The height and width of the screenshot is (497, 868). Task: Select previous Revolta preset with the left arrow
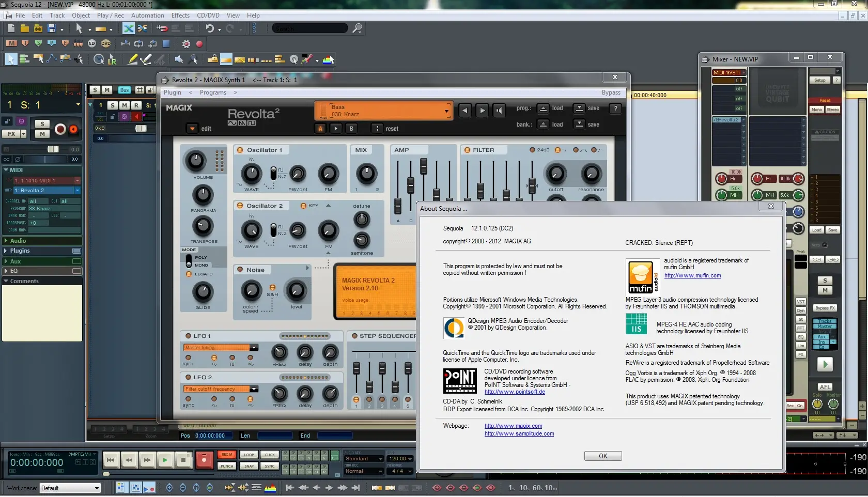[465, 110]
